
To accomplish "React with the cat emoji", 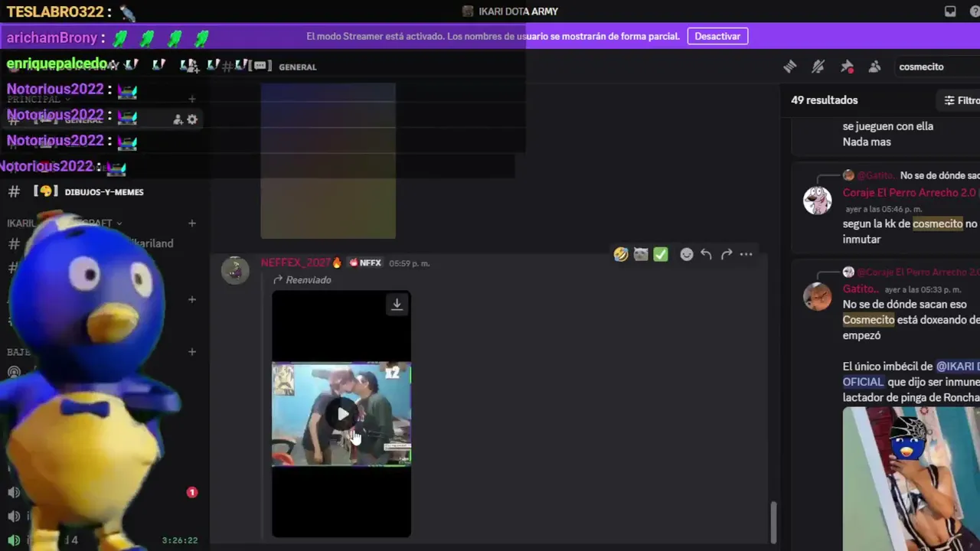I will coord(641,254).
